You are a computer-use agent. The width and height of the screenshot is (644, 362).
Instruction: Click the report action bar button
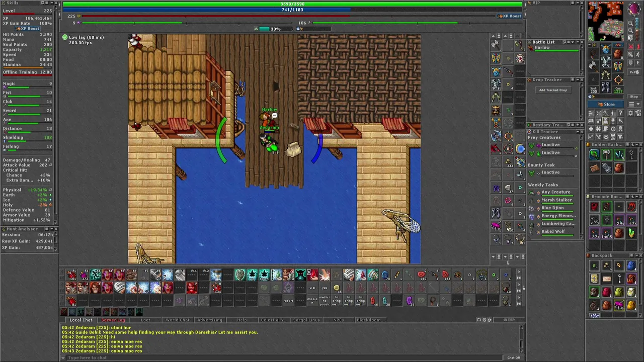click(288, 301)
